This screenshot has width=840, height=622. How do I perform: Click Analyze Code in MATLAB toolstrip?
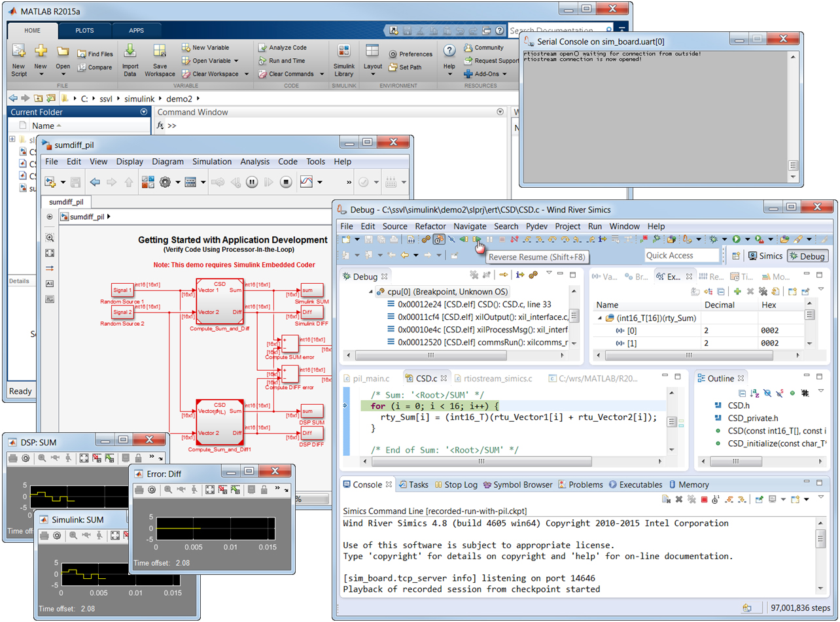[x=282, y=48]
